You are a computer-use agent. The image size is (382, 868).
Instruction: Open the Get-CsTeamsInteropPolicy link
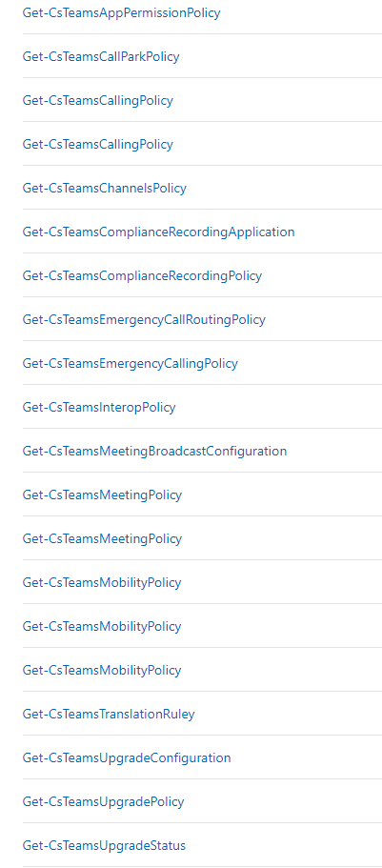pos(99,407)
